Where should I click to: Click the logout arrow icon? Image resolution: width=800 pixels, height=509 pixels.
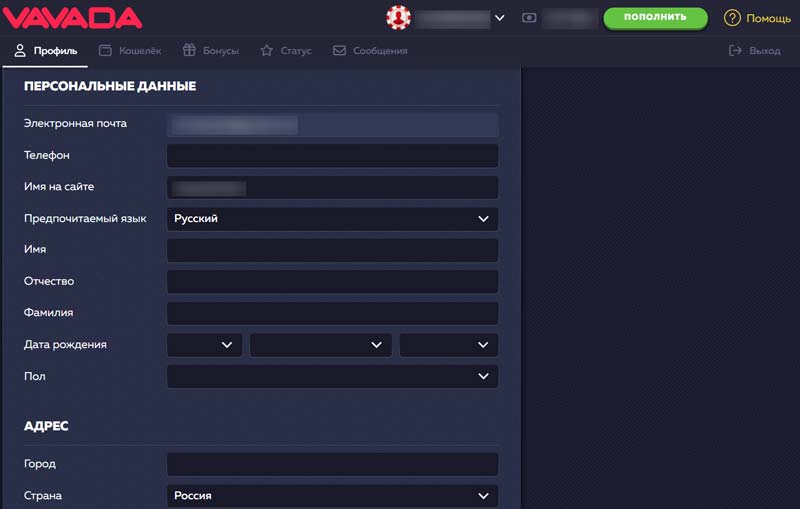tap(735, 50)
